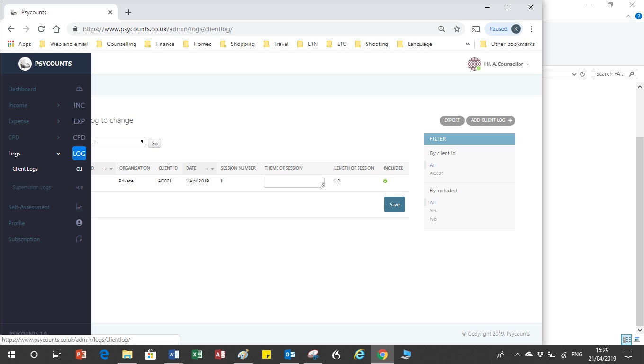
Task: Click the Chrome address bar URL
Action: 158,29
